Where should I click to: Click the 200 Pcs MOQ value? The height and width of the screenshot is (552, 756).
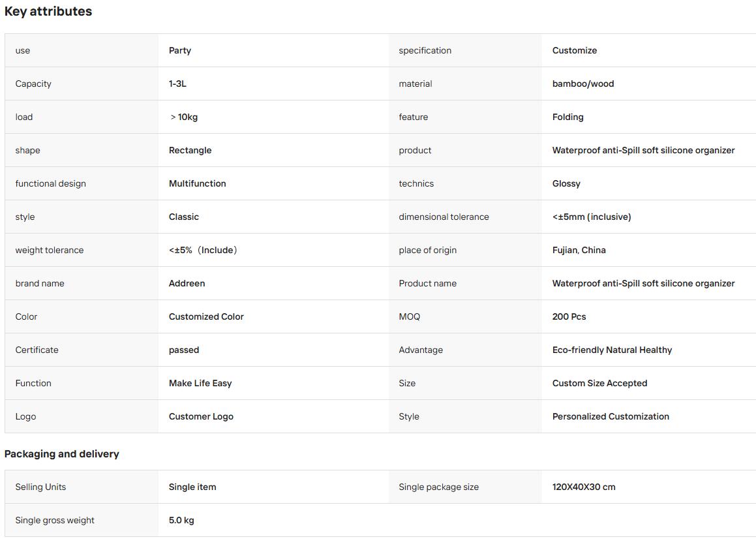(569, 316)
